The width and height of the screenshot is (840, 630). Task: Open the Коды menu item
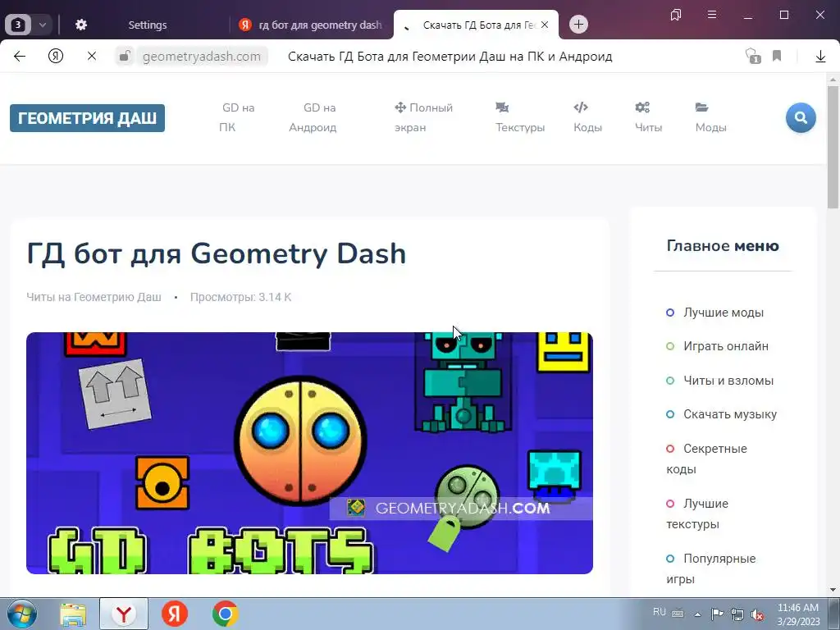click(x=587, y=117)
